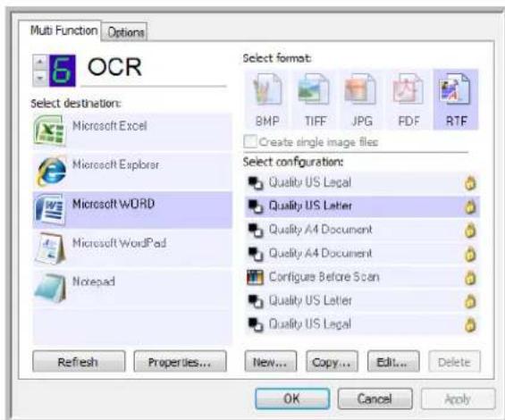505x420 pixels.
Task: Select the BMP file format icon
Action: point(267,90)
